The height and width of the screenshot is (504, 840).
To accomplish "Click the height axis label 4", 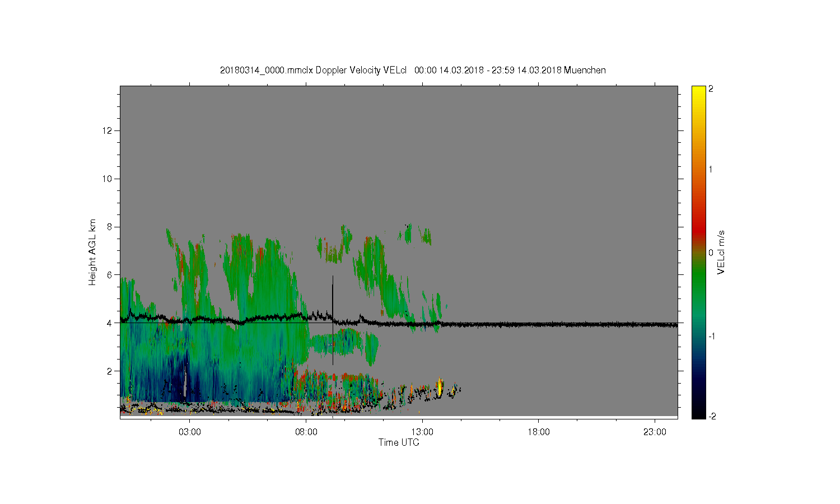I will (110, 323).
